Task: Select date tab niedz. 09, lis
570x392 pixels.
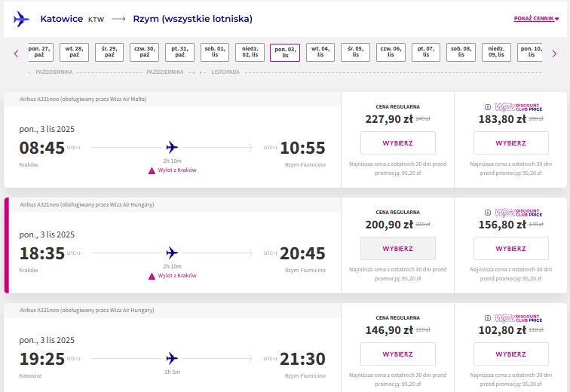Action: [x=496, y=52]
